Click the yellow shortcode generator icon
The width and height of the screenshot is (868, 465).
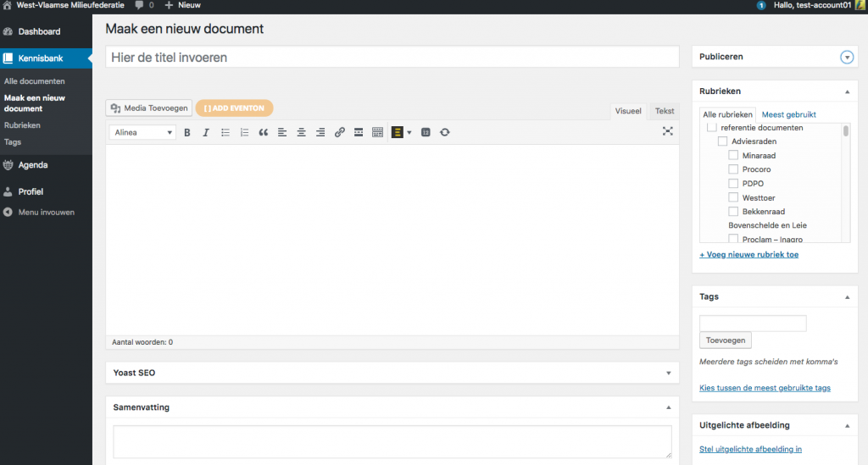[x=398, y=133]
